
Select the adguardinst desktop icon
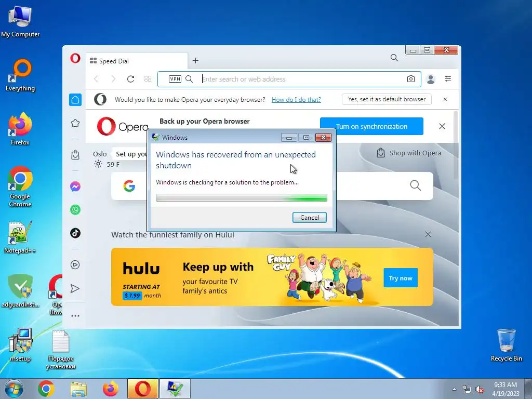pos(20,291)
